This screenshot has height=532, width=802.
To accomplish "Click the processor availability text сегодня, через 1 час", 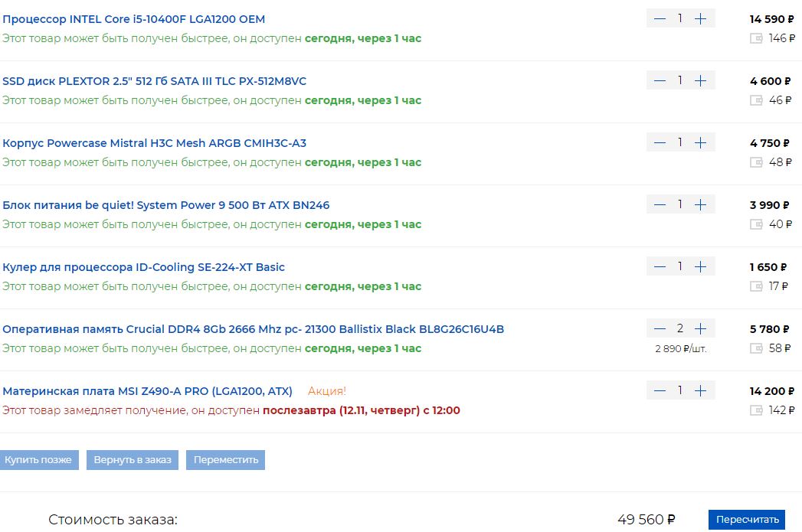I will pyautogui.click(x=363, y=39).
